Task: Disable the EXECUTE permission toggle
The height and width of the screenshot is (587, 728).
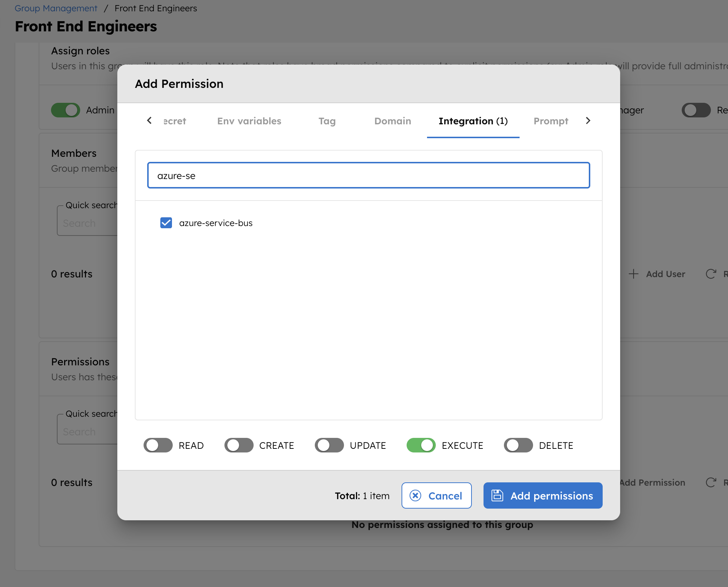Action: tap(421, 445)
